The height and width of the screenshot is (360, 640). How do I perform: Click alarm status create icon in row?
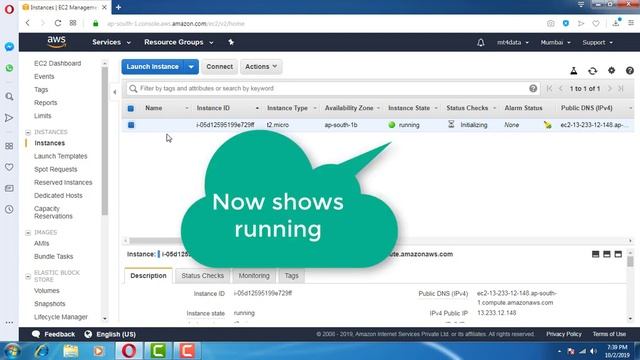547,125
